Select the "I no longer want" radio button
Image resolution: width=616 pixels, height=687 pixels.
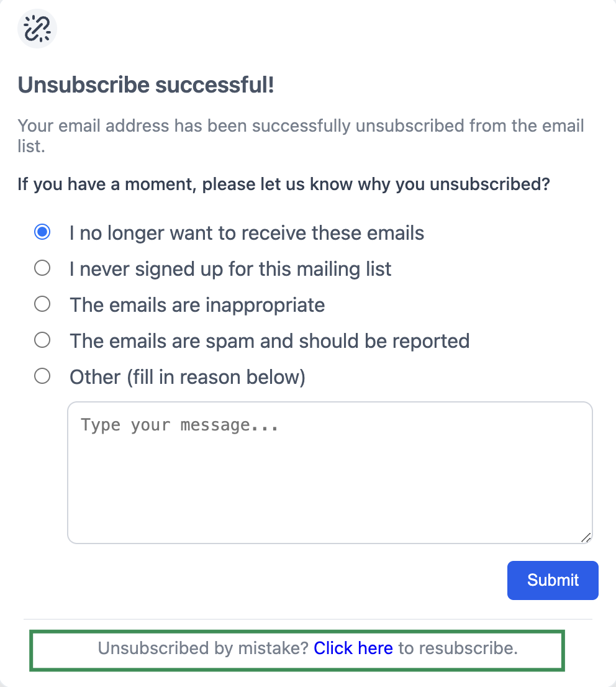(x=42, y=233)
